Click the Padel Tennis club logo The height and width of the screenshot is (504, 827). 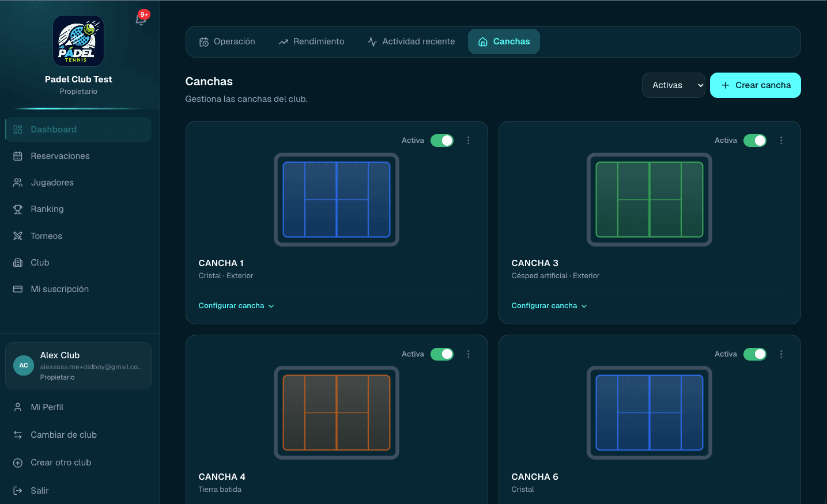(x=78, y=41)
